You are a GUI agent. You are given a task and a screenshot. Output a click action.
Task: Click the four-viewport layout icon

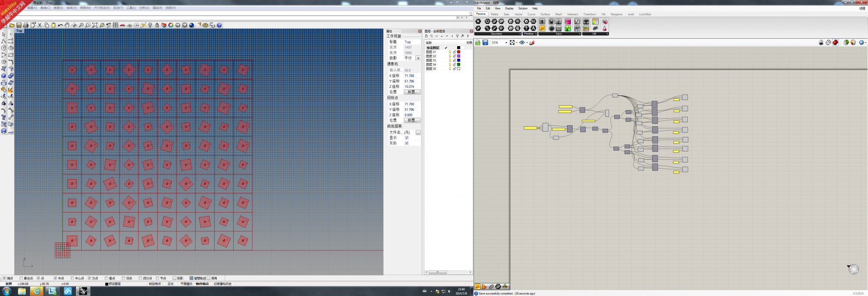click(116, 25)
